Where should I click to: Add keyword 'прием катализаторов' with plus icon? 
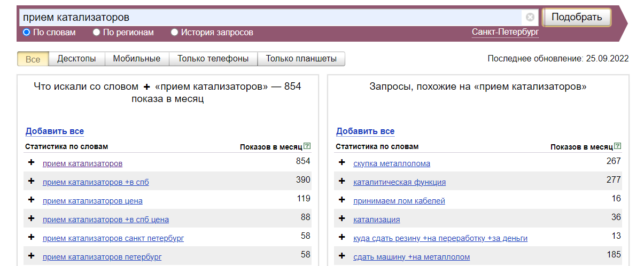point(31,162)
